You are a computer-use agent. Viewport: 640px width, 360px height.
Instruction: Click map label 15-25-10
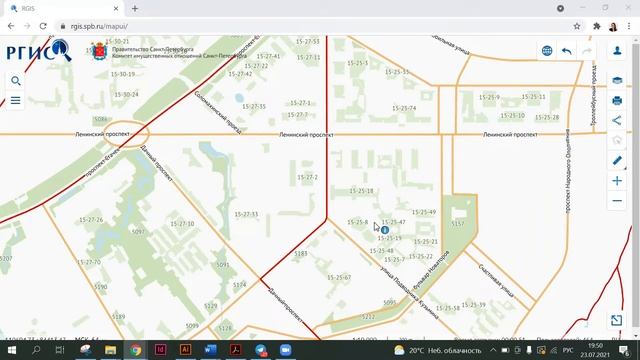pos(513,116)
